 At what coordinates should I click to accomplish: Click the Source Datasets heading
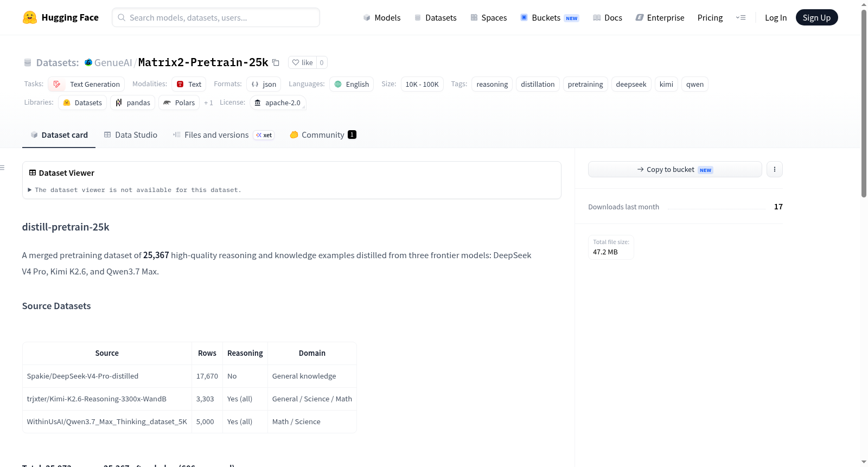click(x=56, y=306)
